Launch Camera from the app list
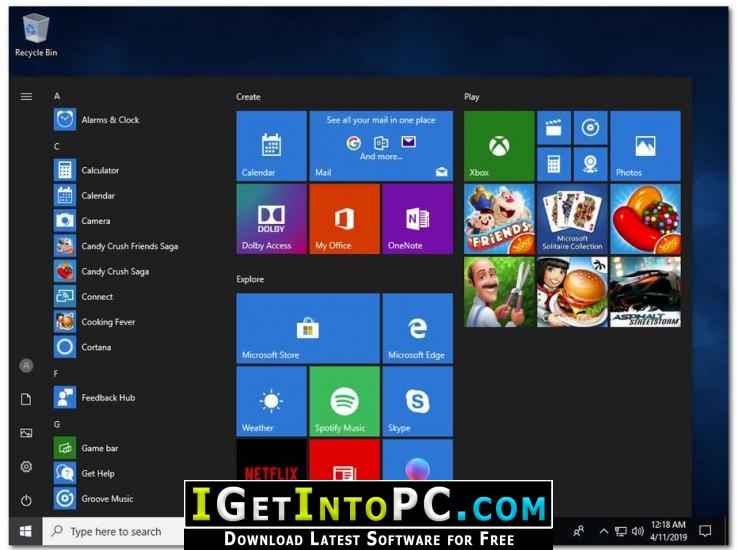Viewport: 738px width, 550px height. point(134,221)
